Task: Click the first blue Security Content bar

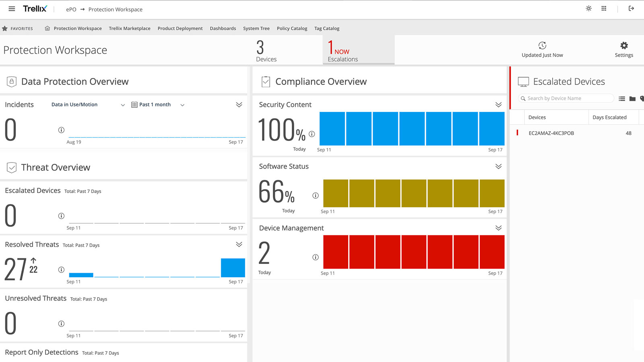Action: click(332, 129)
